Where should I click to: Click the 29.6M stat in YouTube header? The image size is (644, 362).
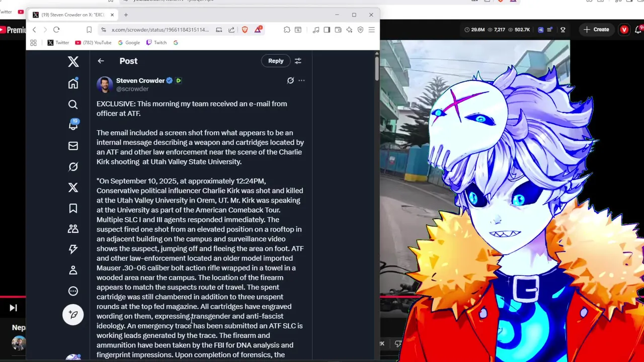coord(474,30)
